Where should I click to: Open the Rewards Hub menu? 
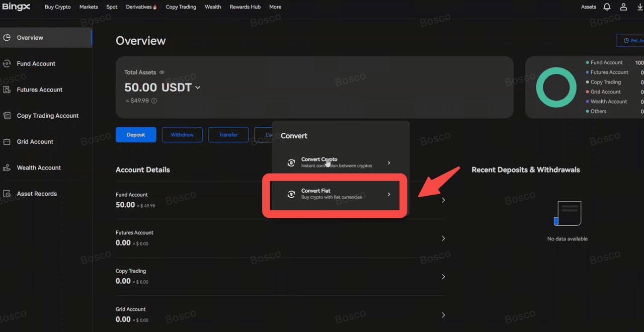click(245, 7)
